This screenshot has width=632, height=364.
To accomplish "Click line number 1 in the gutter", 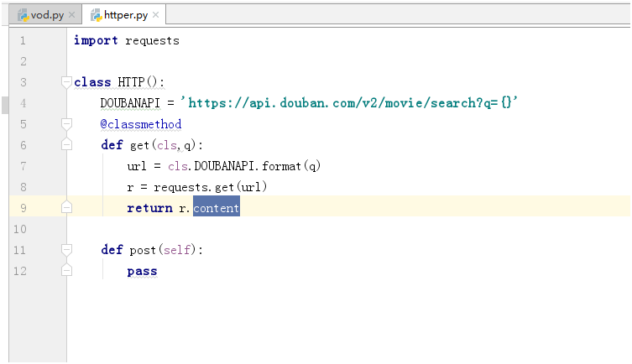I will (23, 40).
